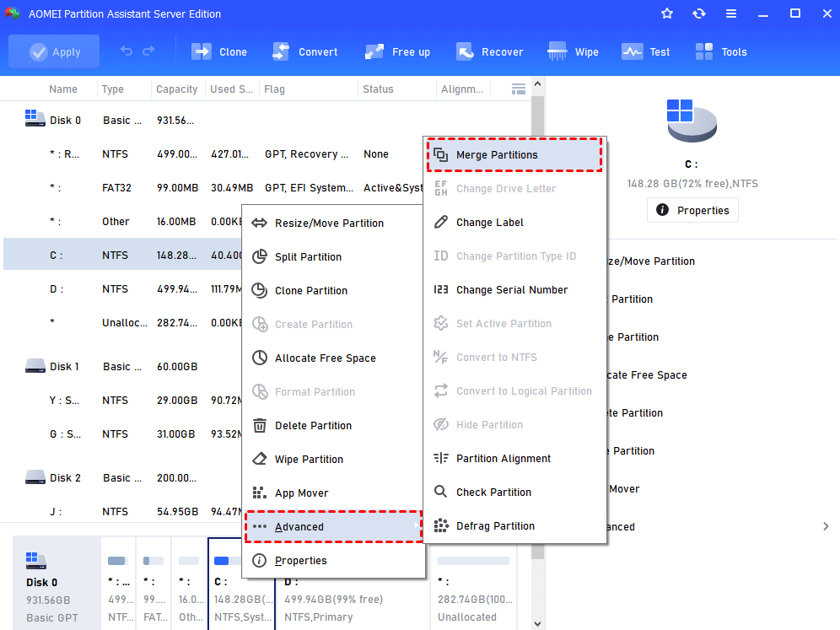Open the Convert toolbar option

coord(304,52)
